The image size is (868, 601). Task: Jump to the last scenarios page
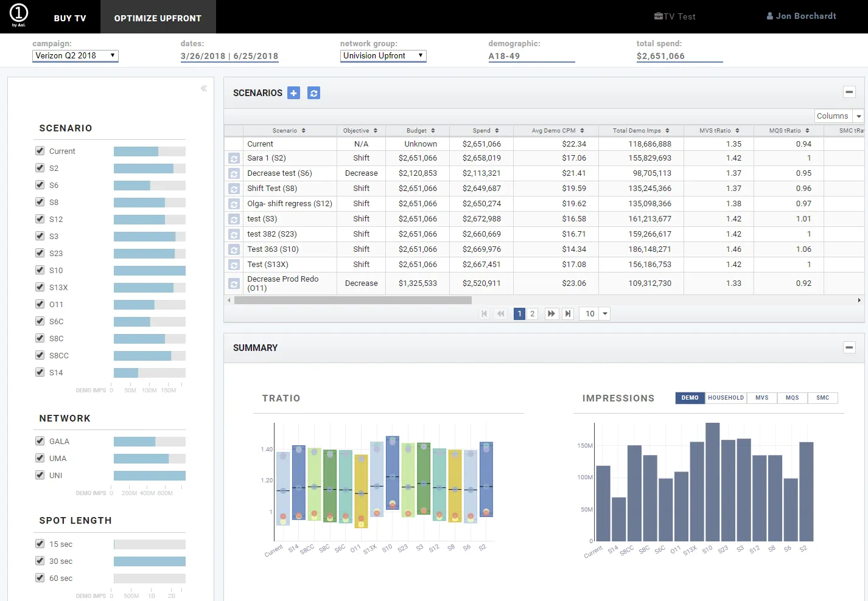point(567,314)
